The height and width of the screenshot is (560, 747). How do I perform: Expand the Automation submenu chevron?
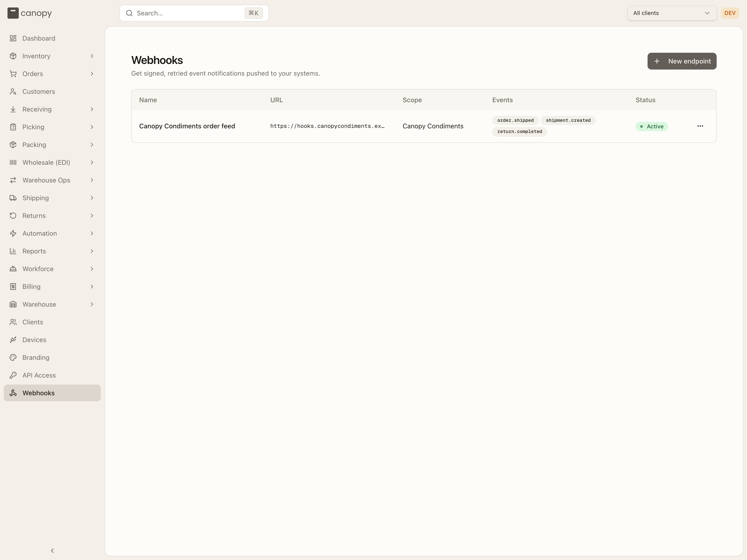tap(92, 233)
